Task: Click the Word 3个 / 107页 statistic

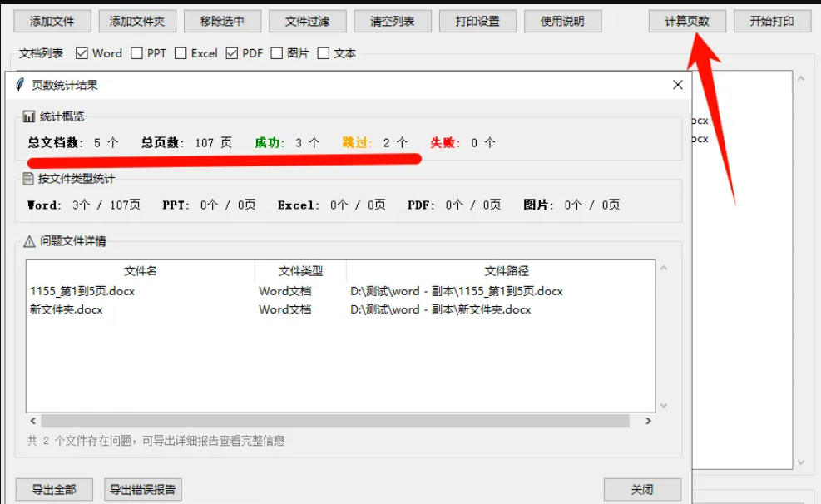Action: [x=84, y=205]
